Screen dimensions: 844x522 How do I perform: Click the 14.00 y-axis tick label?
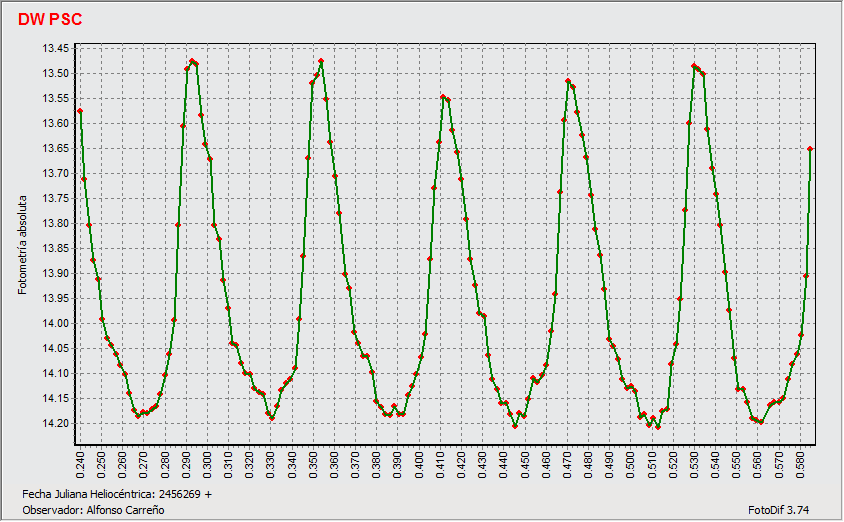coord(55,323)
